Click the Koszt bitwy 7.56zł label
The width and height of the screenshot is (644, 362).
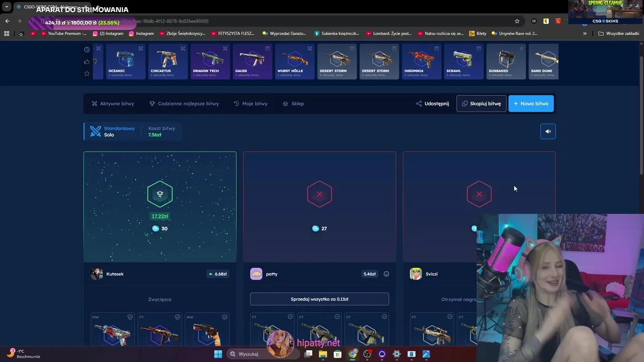tap(162, 131)
